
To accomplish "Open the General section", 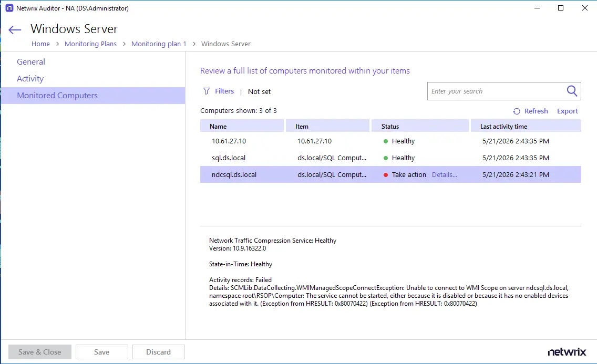I will 31,61.
